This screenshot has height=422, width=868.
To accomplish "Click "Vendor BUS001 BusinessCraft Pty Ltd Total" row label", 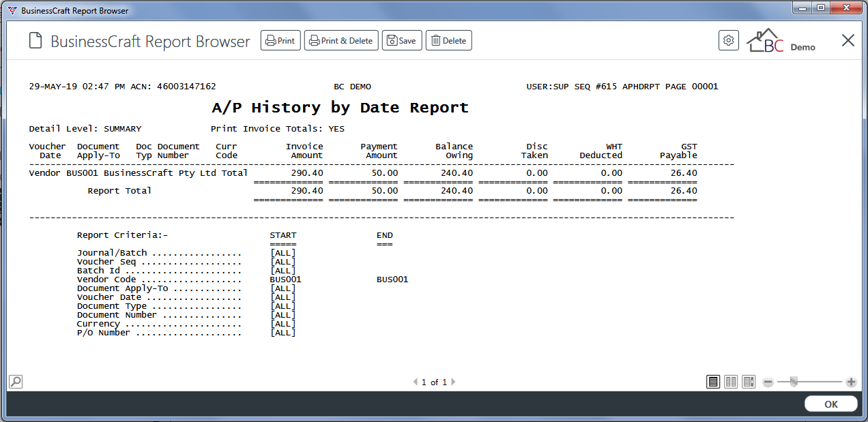I will tap(139, 173).
